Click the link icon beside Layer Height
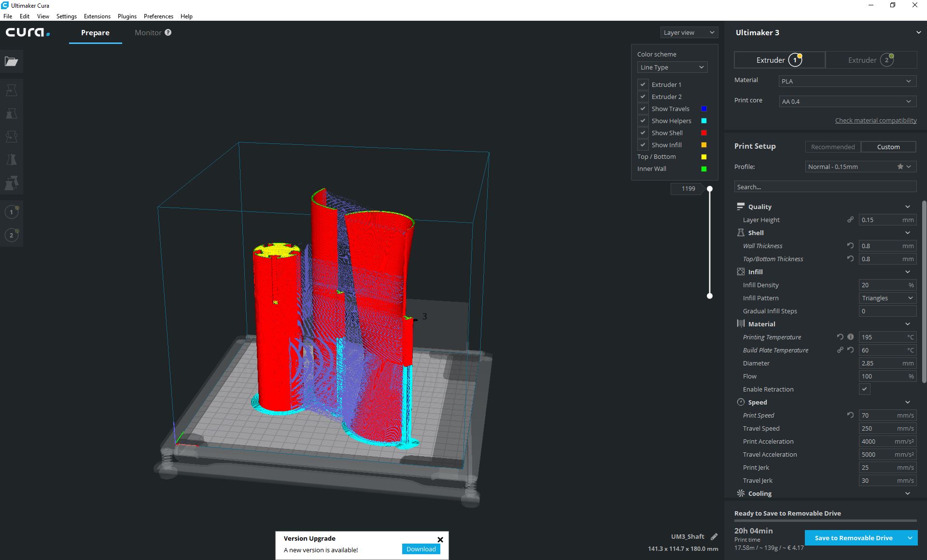Image resolution: width=927 pixels, height=560 pixels. 850,220
